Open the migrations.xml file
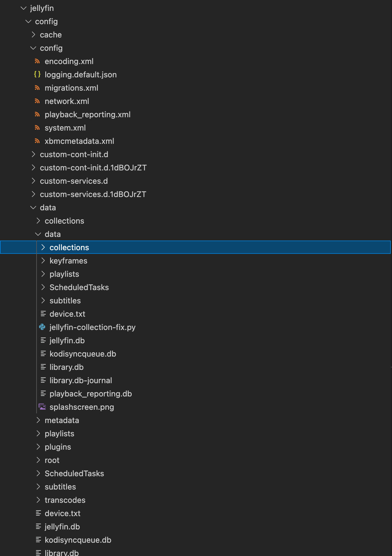This screenshot has width=392, height=556. coord(71,88)
